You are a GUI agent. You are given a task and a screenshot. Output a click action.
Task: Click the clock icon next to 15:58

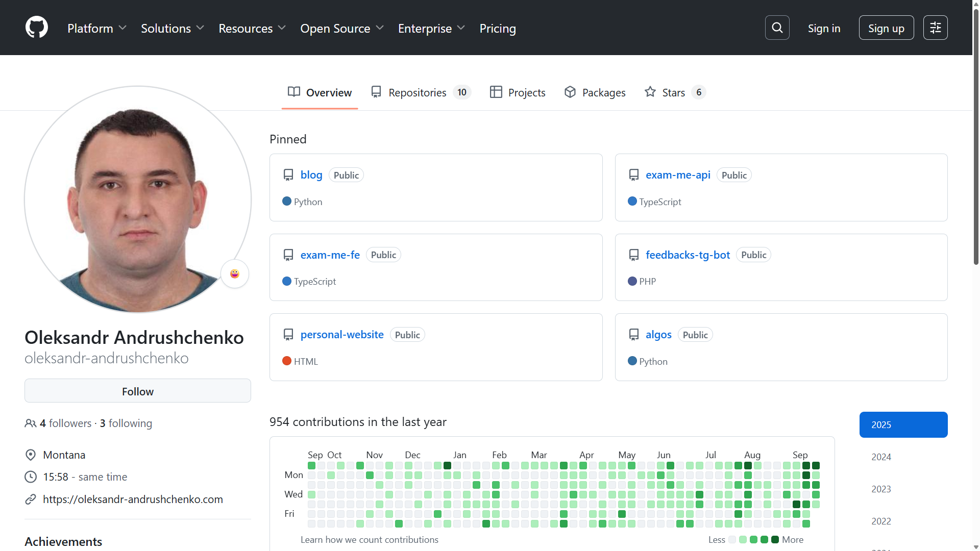coord(31,477)
